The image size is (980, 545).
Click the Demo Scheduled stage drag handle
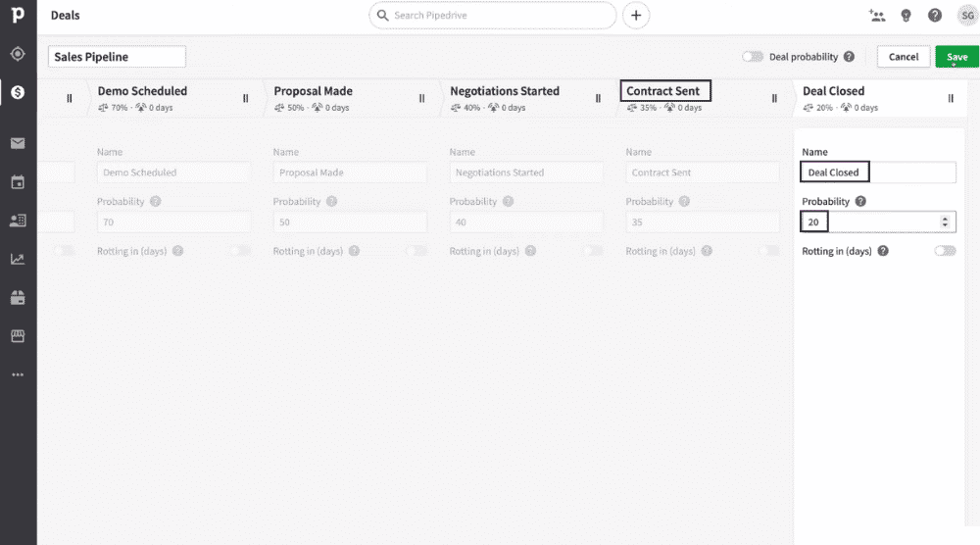pyautogui.click(x=246, y=98)
